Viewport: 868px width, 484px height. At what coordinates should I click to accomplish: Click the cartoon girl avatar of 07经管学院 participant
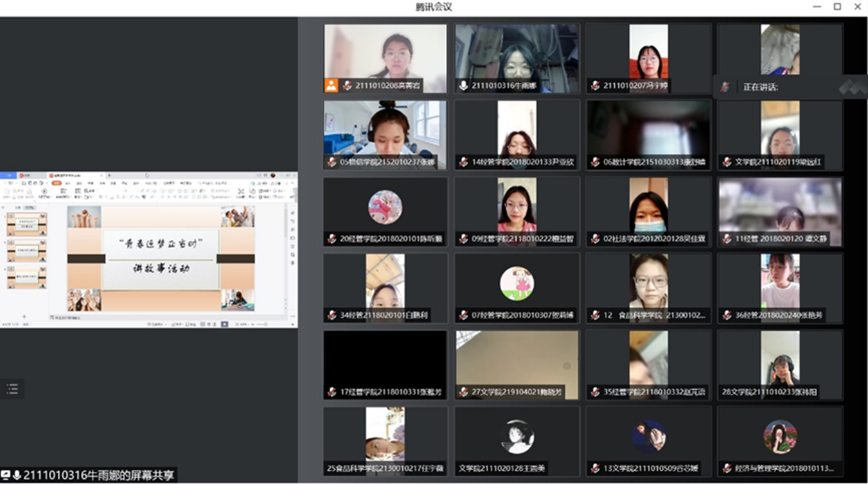pos(517,283)
